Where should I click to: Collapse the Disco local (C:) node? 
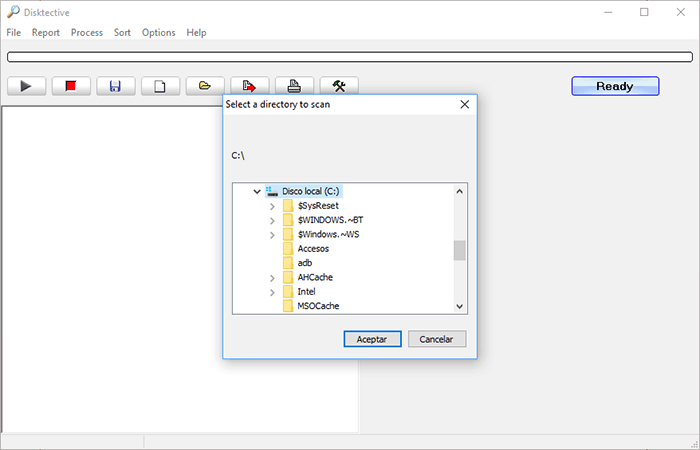(257, 192)
